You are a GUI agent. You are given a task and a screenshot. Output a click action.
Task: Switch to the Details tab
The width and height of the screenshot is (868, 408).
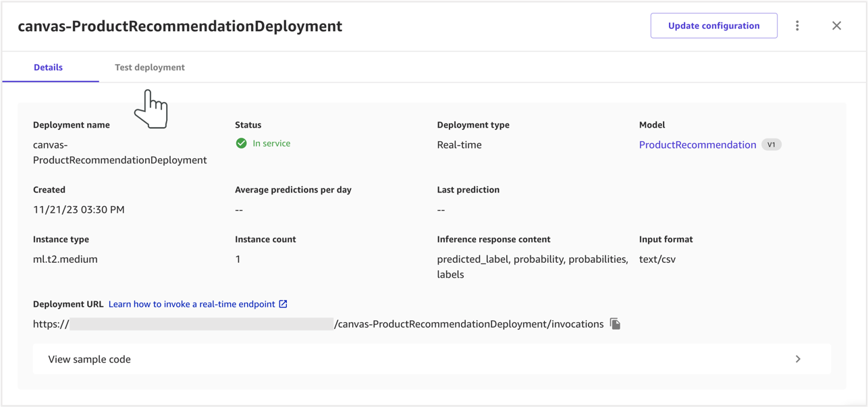[49, 68]
